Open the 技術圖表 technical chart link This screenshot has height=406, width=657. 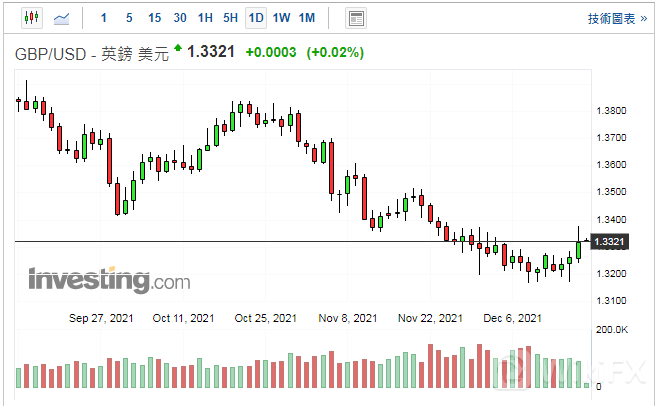click(617, 18)
